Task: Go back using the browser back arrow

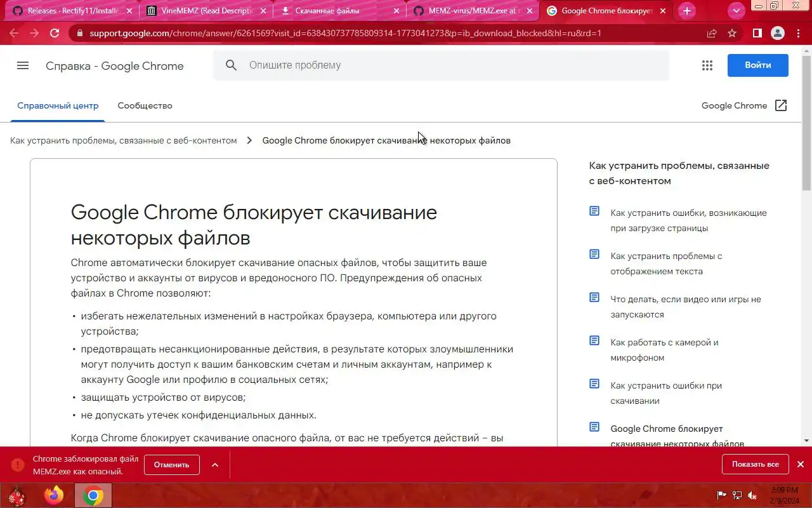Action: pyautogui.click(x=14, y=33)
